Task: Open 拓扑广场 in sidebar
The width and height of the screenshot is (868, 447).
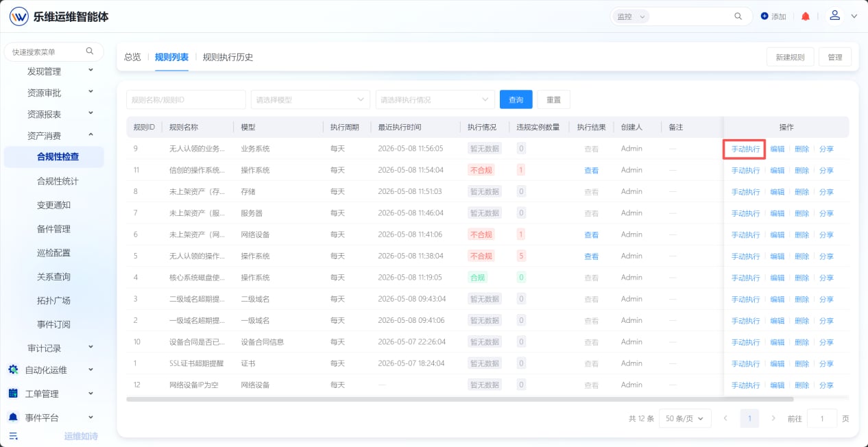Action: [53, 300]
